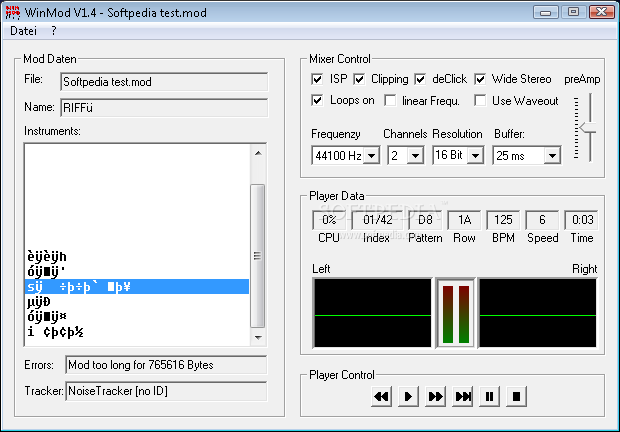Screen dimensions: 620x432
Task: Select instrument row µÿÐ
Action: (x=137, y=302)
